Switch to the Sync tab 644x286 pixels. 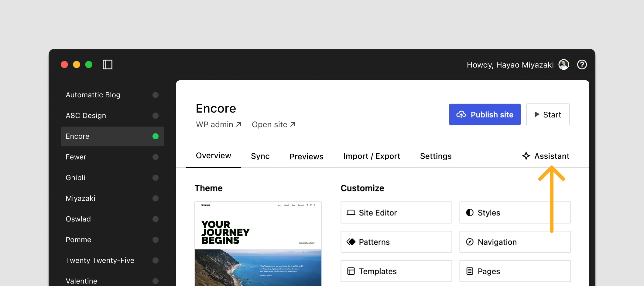[260, 156]
